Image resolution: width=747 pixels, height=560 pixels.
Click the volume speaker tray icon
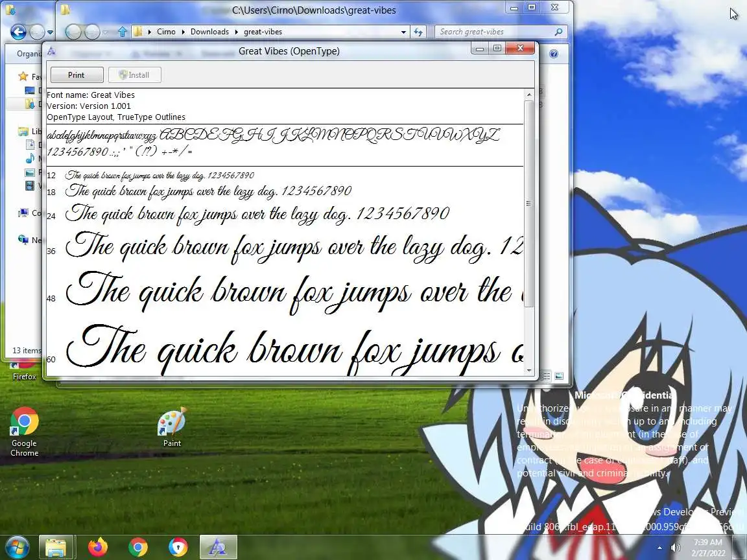point(675,548)
